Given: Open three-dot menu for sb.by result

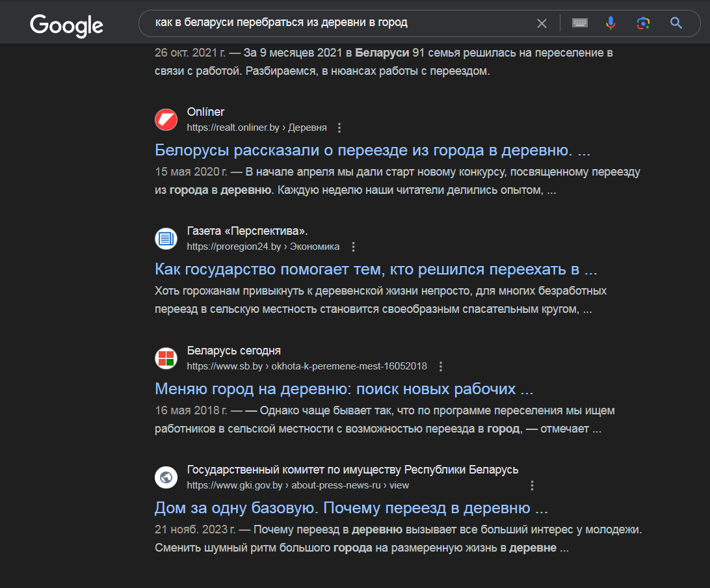Looking at the screenshot, I should pos(441,366).
